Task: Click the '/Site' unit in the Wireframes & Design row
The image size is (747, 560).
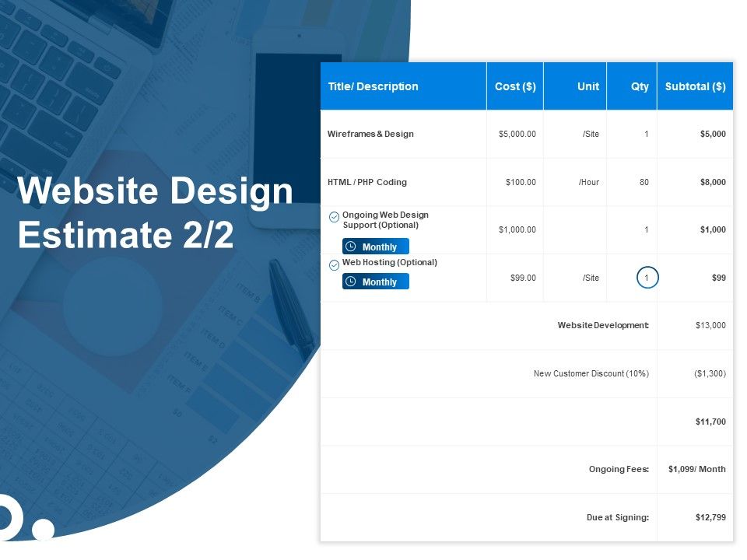Action: click(x=591, y=134)
